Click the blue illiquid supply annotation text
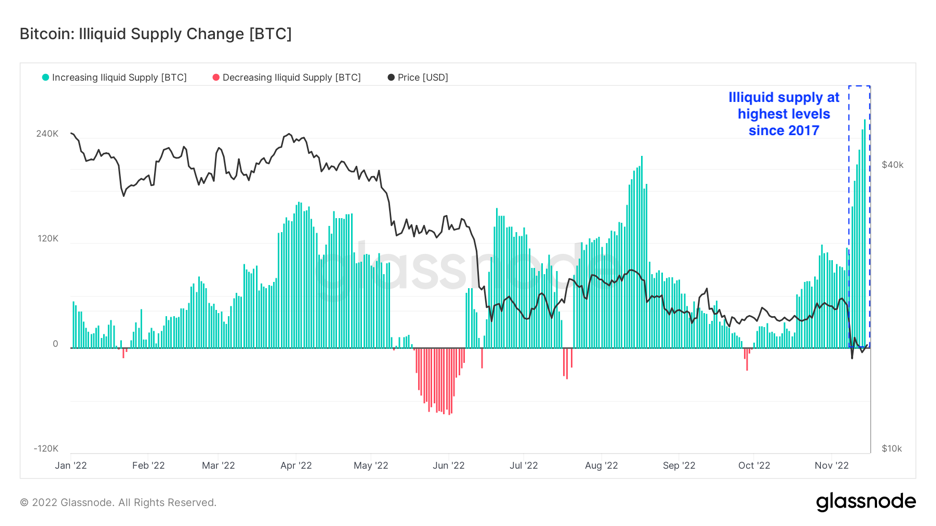 pyautogui.click(x=784, y=114)
